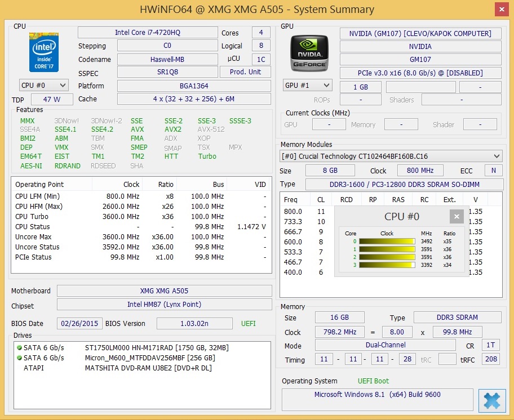Click the Prod. Unit button
514x420 pixels.
coord(245,72)
